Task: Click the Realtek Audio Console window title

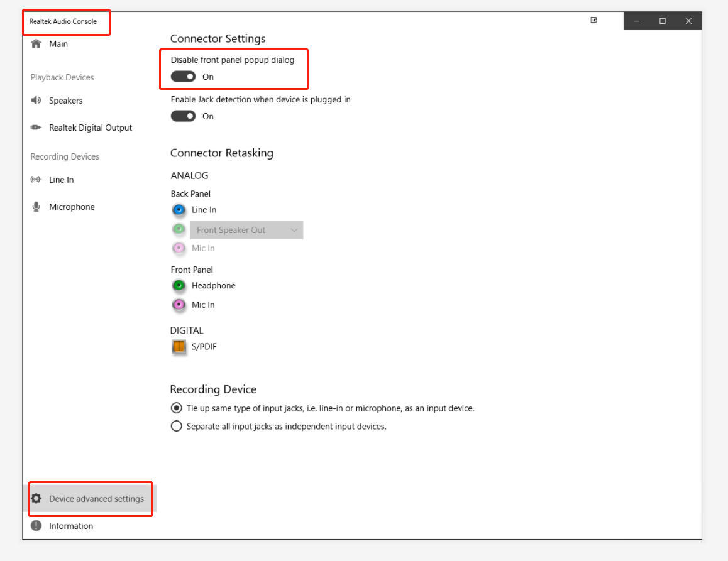Action: click(63, 21)
